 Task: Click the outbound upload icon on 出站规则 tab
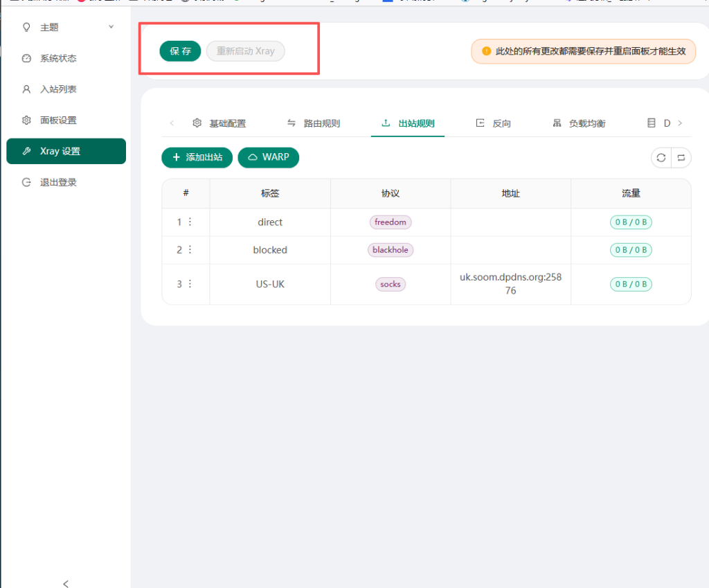click(x=386, y=122)
